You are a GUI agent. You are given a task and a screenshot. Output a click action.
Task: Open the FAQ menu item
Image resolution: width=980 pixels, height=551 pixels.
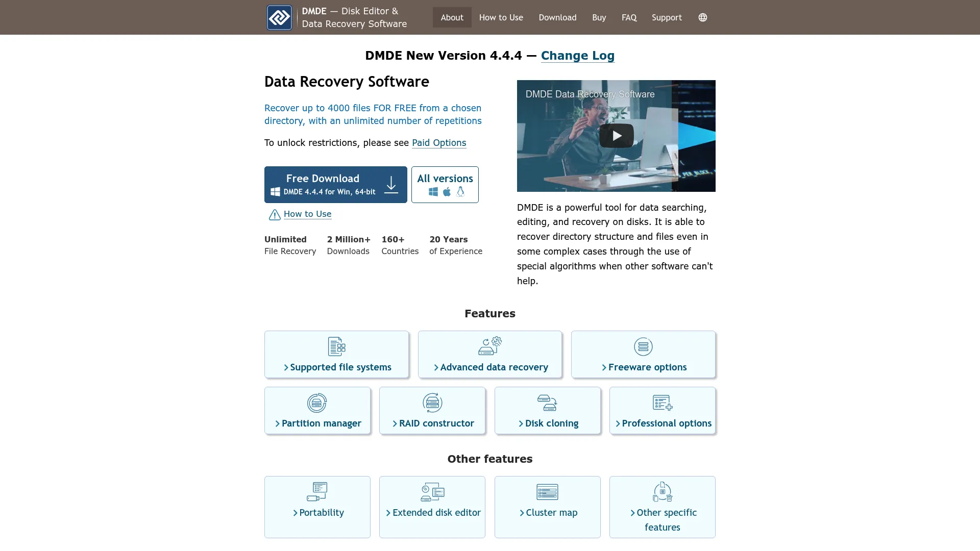(x=629, y=17)
